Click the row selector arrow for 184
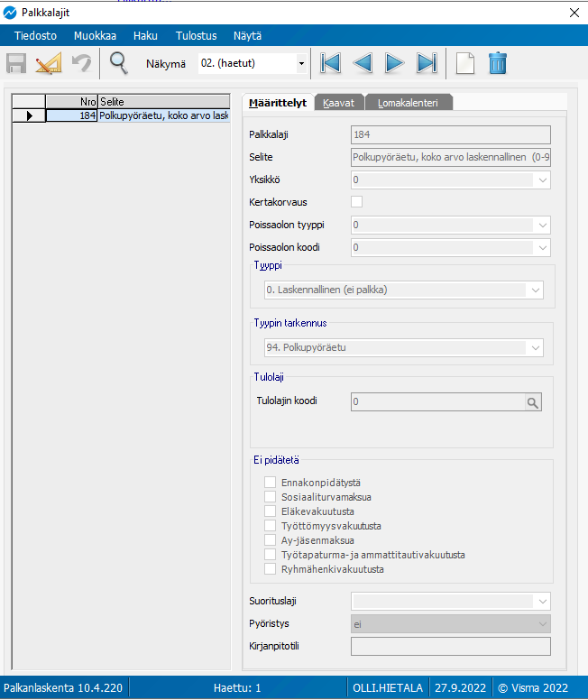Image resolution: width=588 pixels, height=700 pixels. (29, 116)
